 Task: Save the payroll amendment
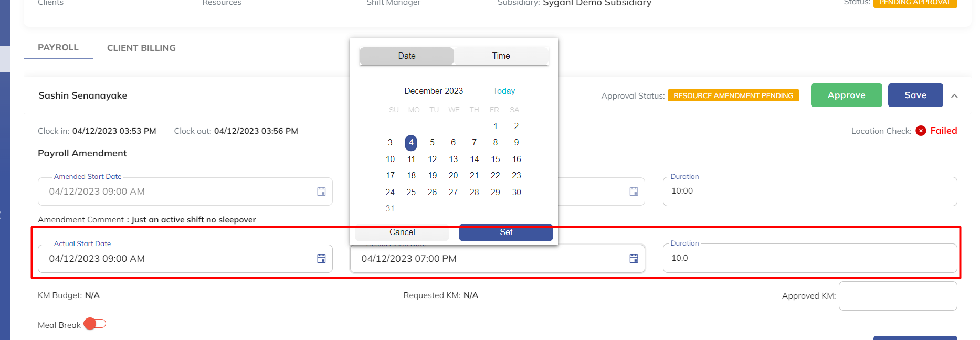pos(915,95)
